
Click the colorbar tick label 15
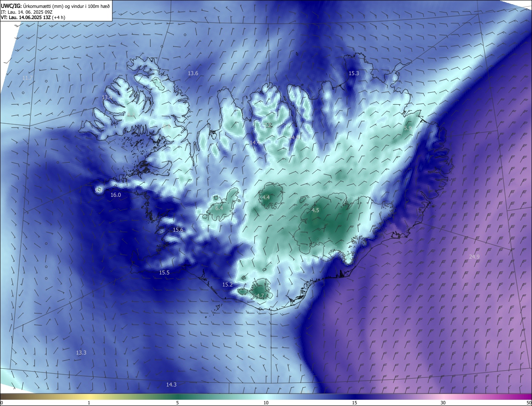click(x=355, y=403)
